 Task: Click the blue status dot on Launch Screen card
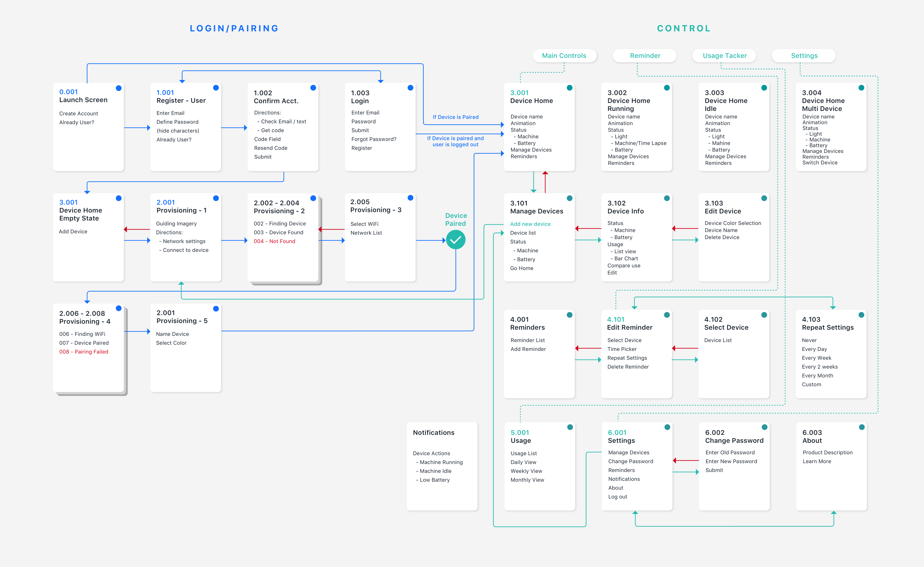click(119, 88)
